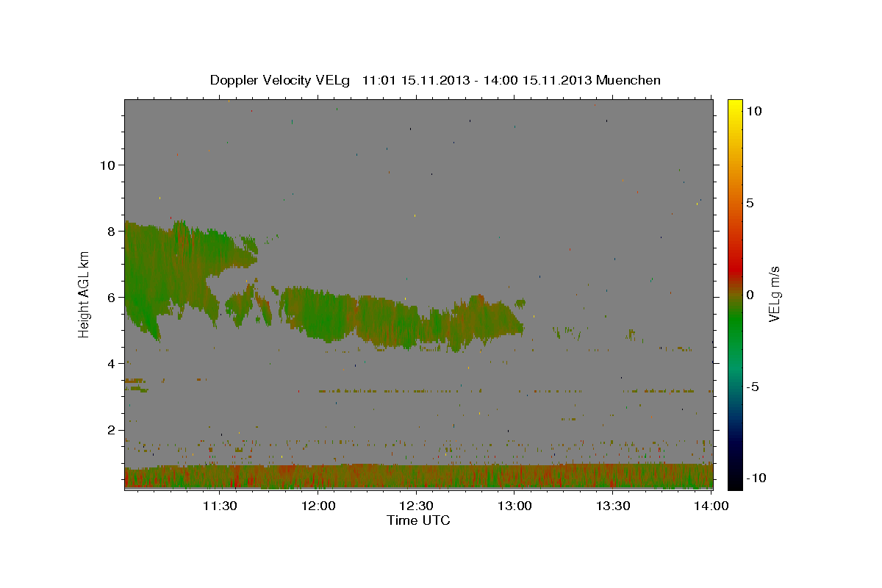882x588 pixels.
Task: Click the 'Time UTC' x-axis label
Action: pos(418,520)
